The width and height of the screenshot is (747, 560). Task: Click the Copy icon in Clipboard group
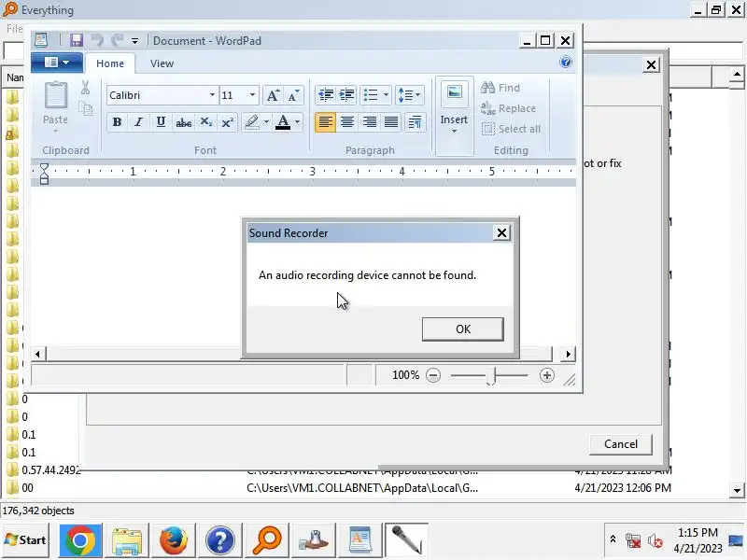point(86,109)
